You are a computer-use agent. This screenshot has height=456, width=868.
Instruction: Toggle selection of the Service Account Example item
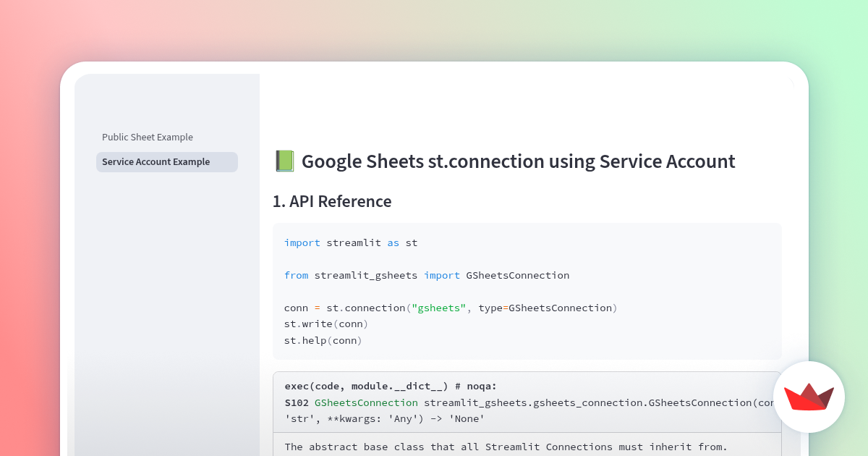(166, 161)
